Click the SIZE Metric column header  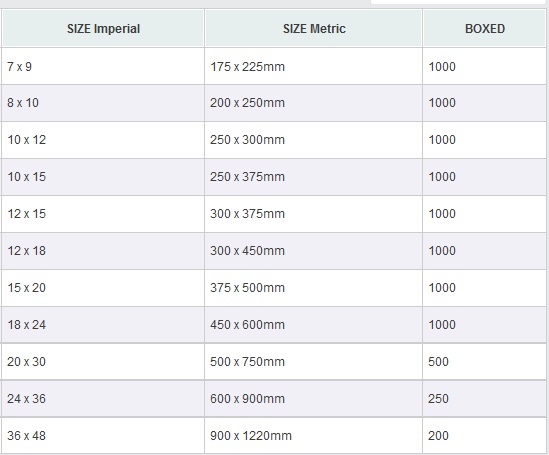click(313, 28)
